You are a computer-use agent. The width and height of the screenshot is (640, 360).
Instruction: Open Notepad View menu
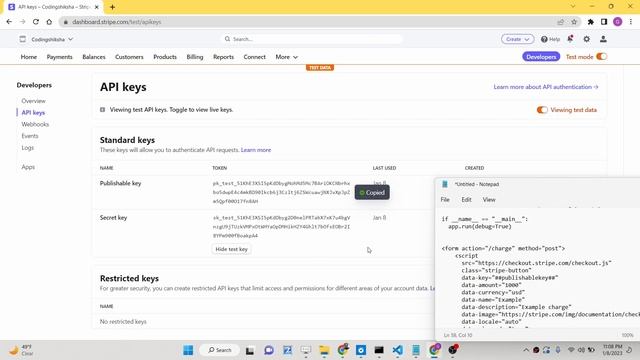tap(489, 200)
